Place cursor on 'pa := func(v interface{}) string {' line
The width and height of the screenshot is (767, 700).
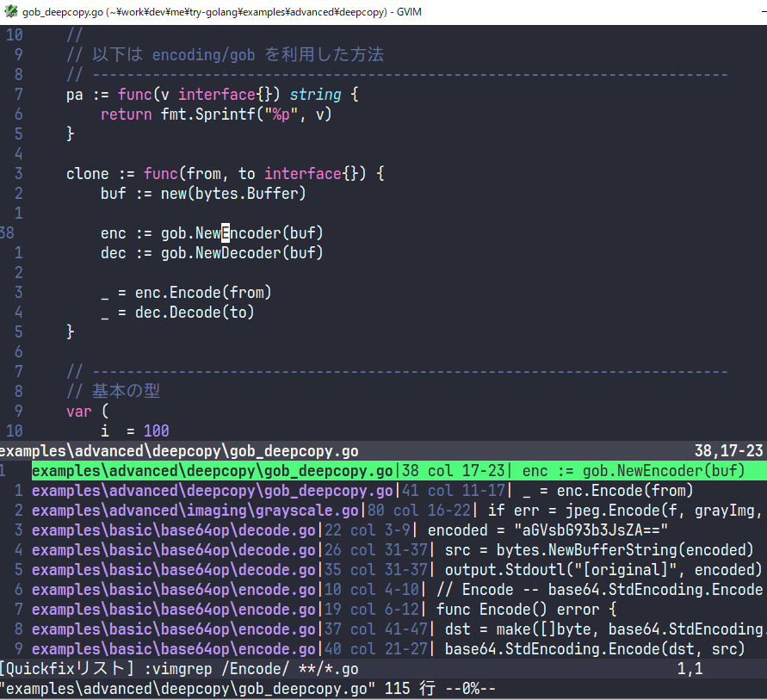click(213, 95)
